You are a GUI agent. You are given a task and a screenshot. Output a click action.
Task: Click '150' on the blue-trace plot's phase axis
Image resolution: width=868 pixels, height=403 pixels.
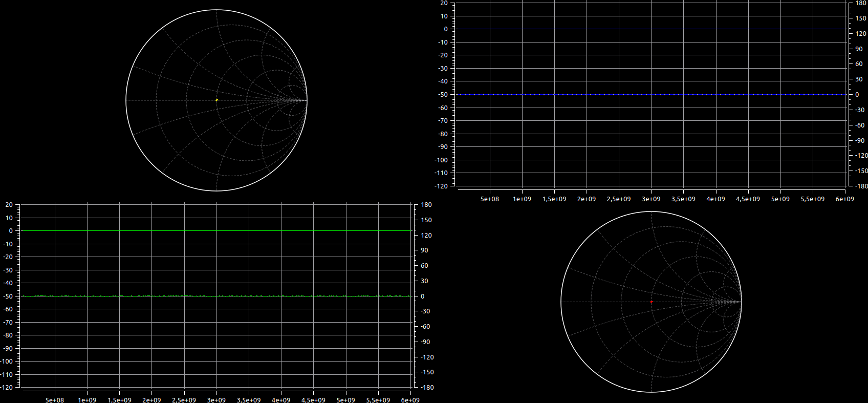pos(861,18)
